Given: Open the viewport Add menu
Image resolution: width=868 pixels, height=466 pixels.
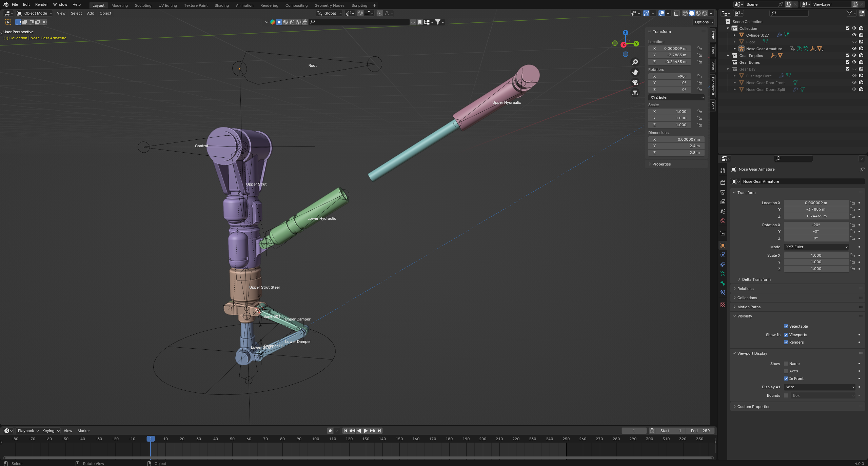Looking at the screenshot, I should click(91, 13).
